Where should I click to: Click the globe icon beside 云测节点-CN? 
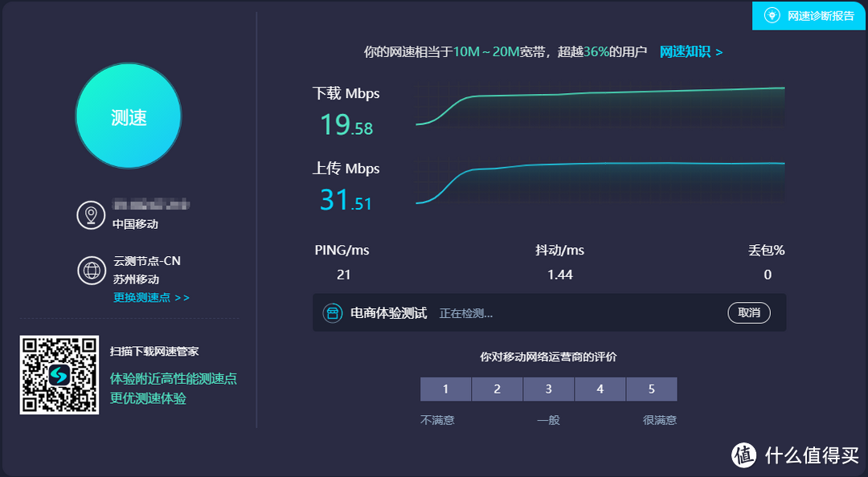coord(91,271)
